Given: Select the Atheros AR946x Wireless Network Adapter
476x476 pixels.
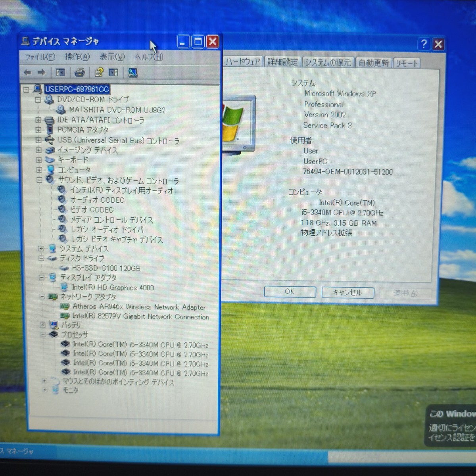Looking at the screenshot, I should [x=139, y=307].
